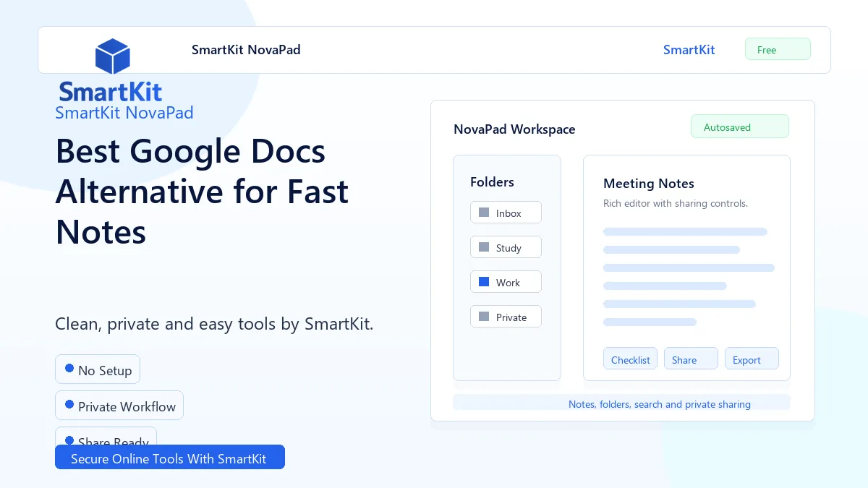Click the Share button in Meeting Notes

click(691, 359)
